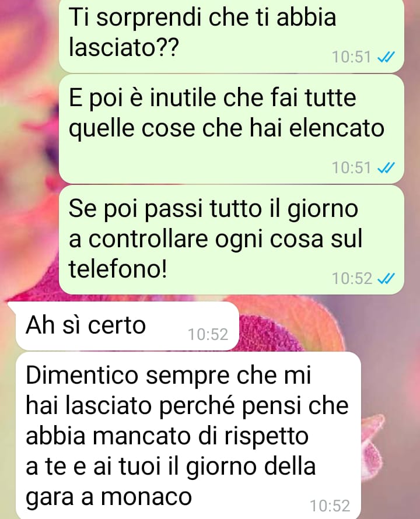
Task: Click the read ticks on 'E poi è inutile' message
Action: (x=386, y=168)
